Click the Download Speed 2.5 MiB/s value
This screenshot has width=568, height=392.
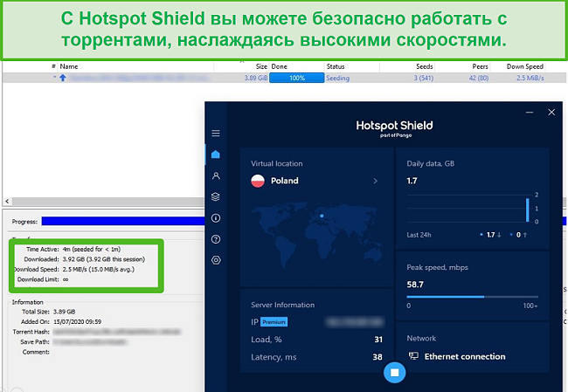point(98,270)
